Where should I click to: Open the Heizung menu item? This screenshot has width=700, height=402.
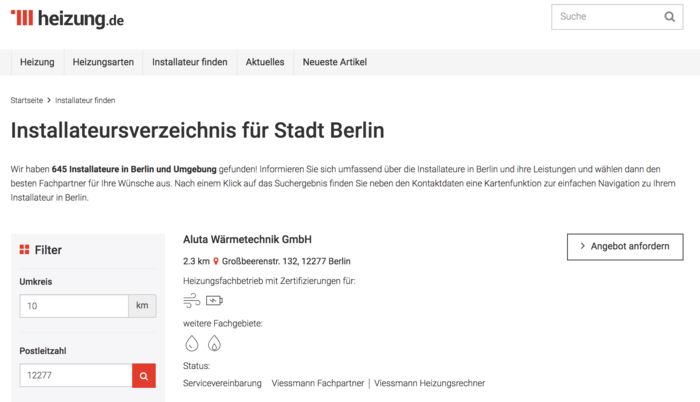[37, 62]
